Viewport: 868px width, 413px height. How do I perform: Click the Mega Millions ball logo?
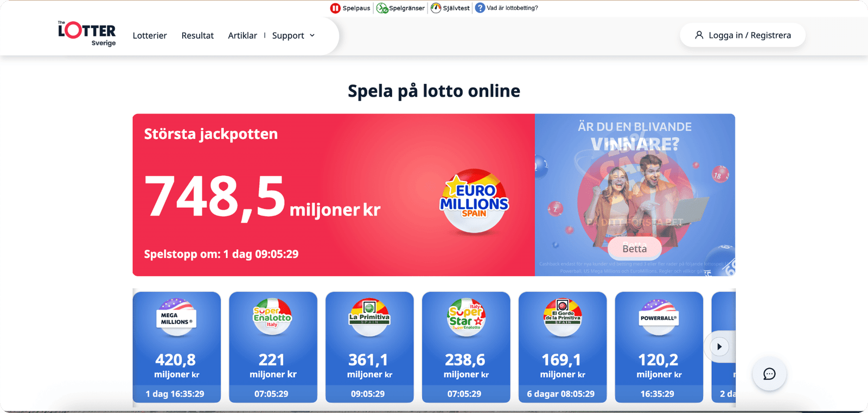176,317
